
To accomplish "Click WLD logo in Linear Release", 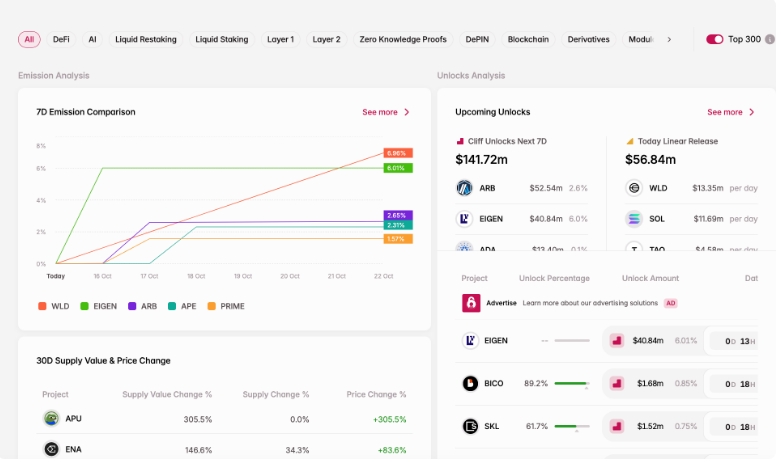I will click(634, 188).
